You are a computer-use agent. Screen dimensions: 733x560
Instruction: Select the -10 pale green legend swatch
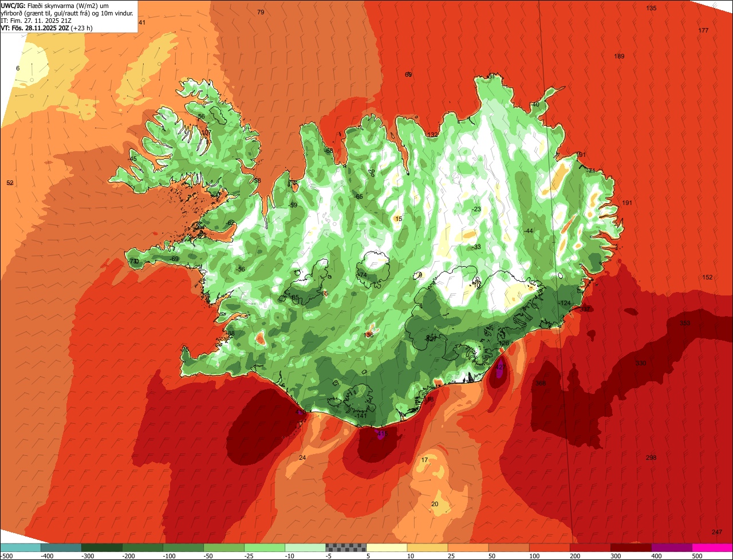305,547
